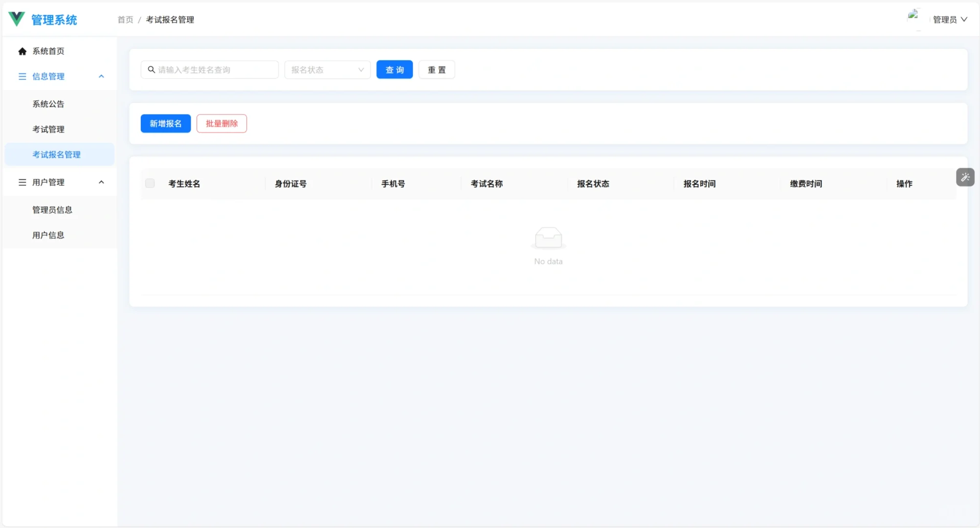Click the magic wand floating icon

point(965,177)
